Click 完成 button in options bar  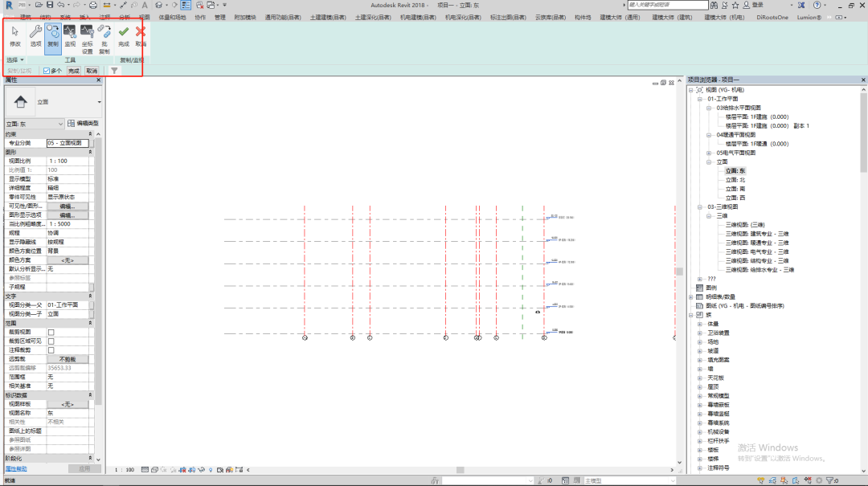[74, 71]
